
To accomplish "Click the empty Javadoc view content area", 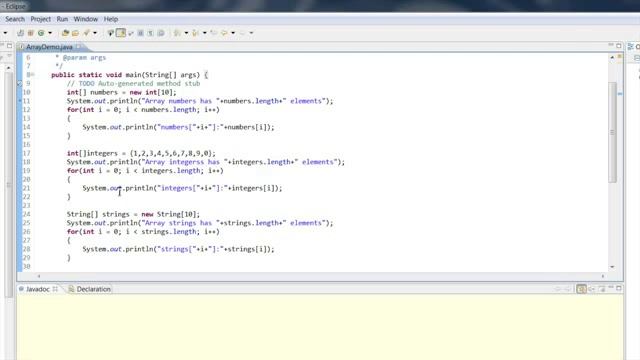I will pyautogui.click(x=320, y=327).
